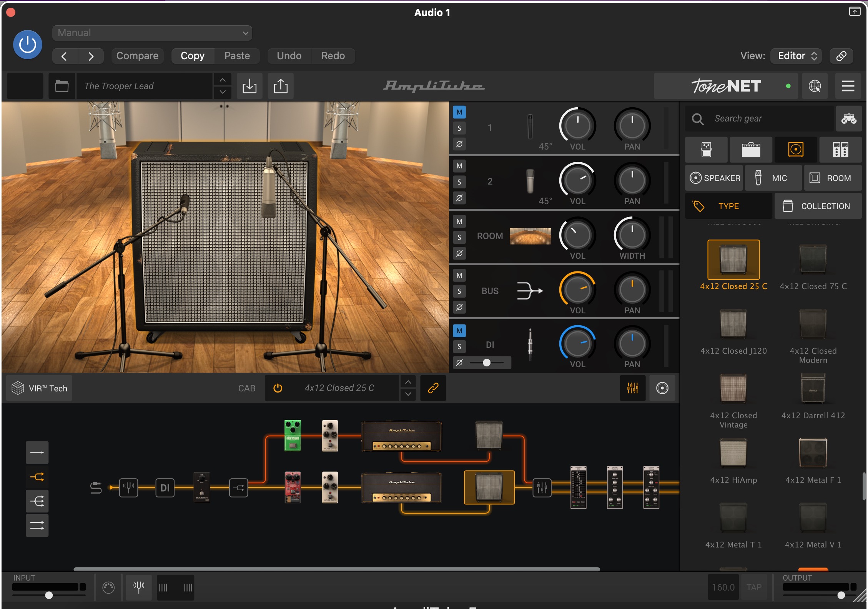
Task: Switch to the rack effects gear tab
Action: 840,150
